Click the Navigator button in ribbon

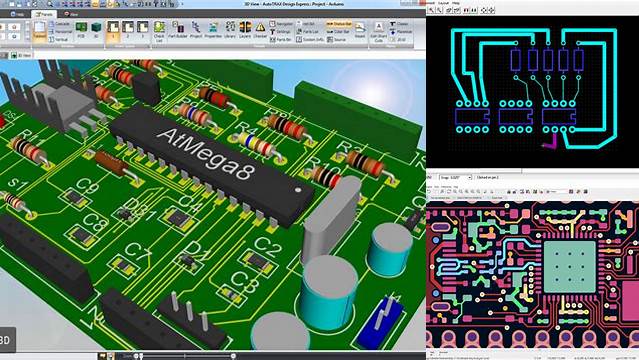[281, 24]
